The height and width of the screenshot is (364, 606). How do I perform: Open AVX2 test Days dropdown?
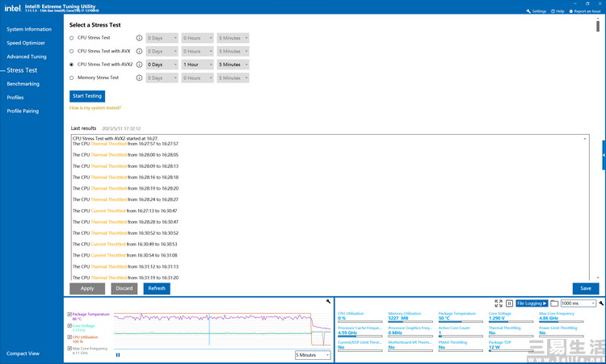[x=162, y=65]
